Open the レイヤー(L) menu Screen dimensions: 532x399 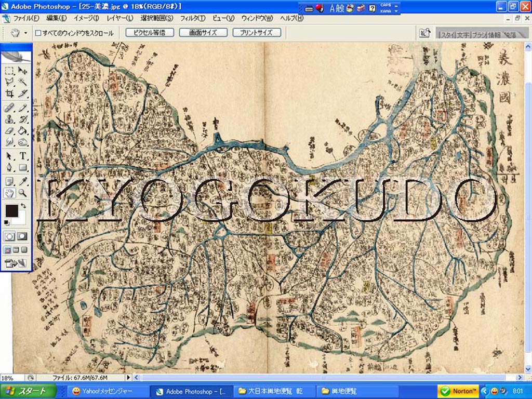[x=120, y=18]
